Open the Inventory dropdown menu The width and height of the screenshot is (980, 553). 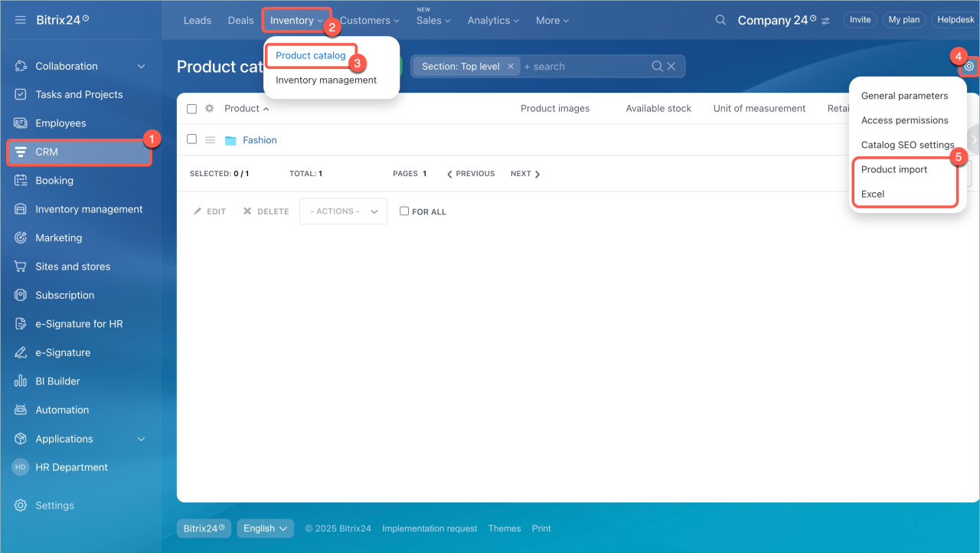click(296, 20)
